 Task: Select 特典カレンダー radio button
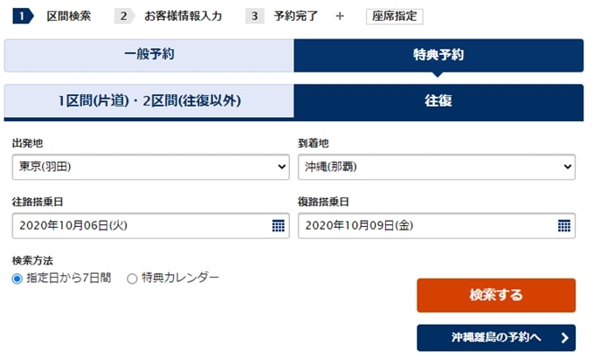pyautogui.click(x=132, y=278)
